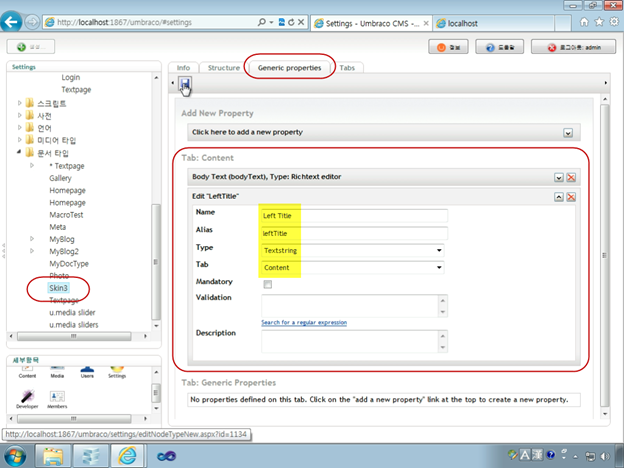Click the logout admin button

pos(573,47)
